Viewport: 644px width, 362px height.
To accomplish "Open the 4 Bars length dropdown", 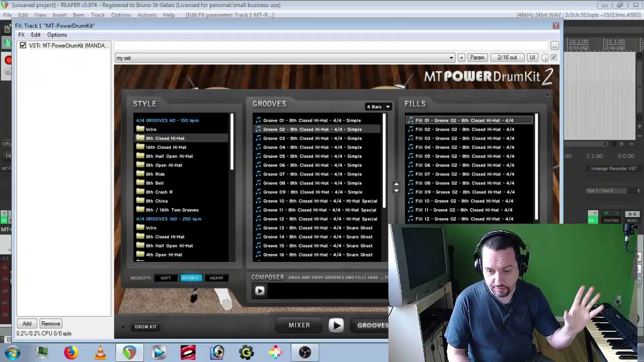I will tap(378, 107).
